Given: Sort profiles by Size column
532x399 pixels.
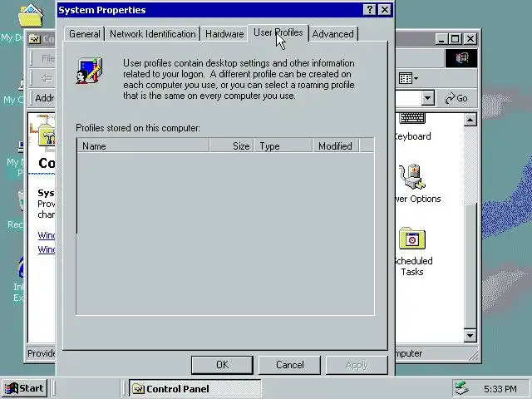Looking at the screenshot, I should [231, 146].
